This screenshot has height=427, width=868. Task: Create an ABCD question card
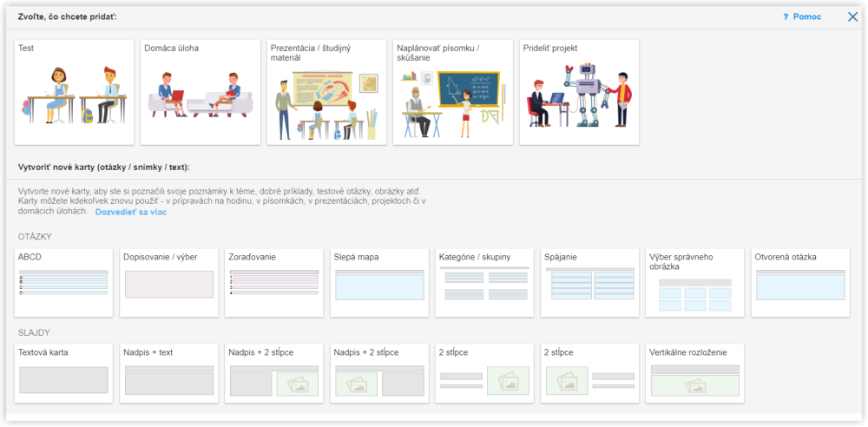(64, 283)
